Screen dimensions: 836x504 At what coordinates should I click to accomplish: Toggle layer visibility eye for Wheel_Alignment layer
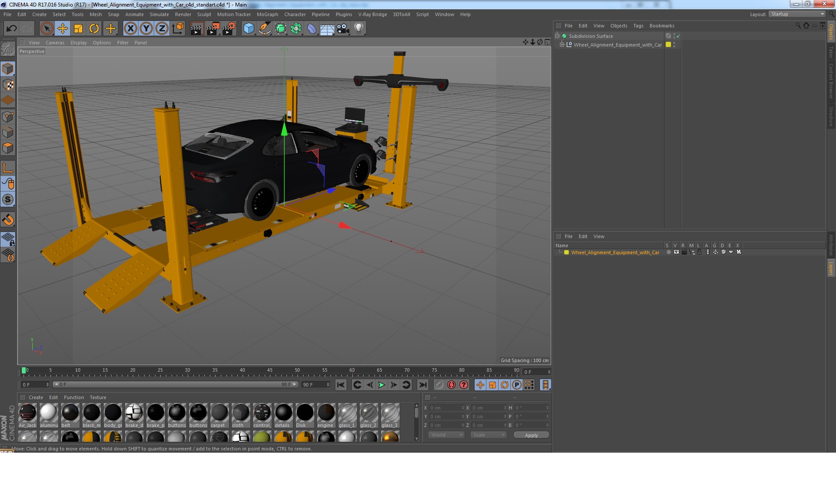[x=676, y=252]
